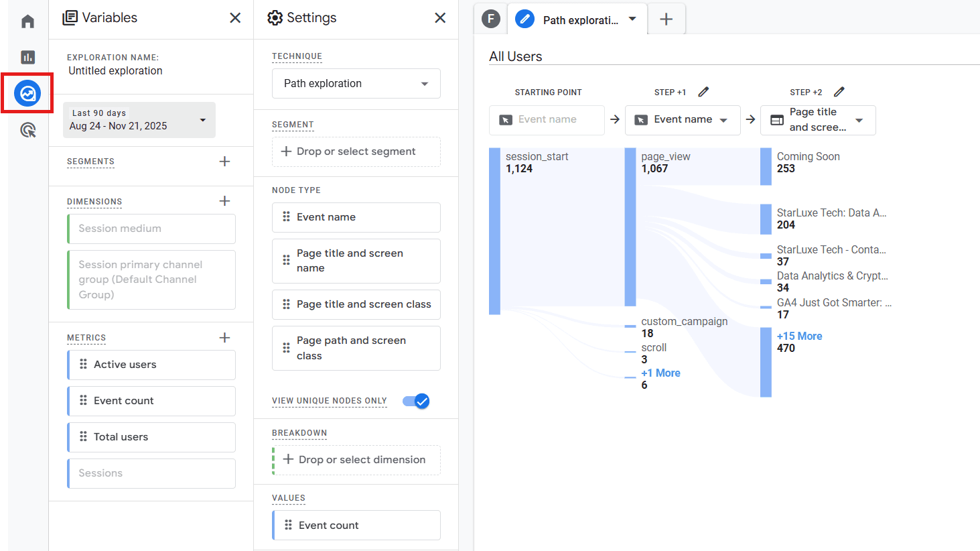The width and height of the screenshot is (980, 551).
Task: Open the Explore icon in sidebar
Action: (27, 93)
